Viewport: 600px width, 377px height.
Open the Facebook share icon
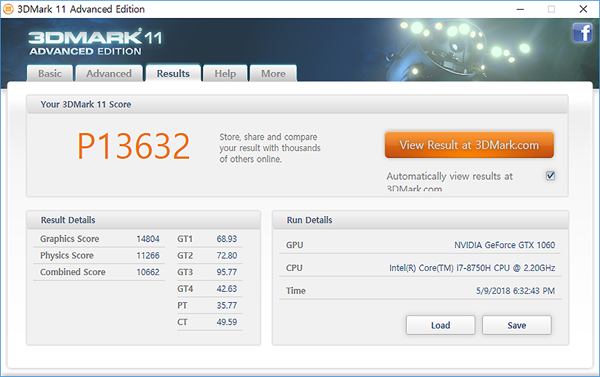[582, 33]
